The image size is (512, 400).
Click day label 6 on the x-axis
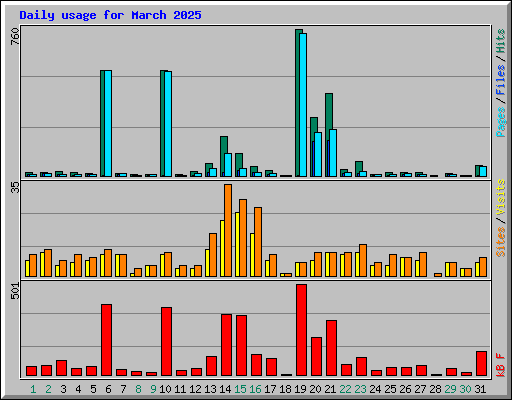point(108,389)
